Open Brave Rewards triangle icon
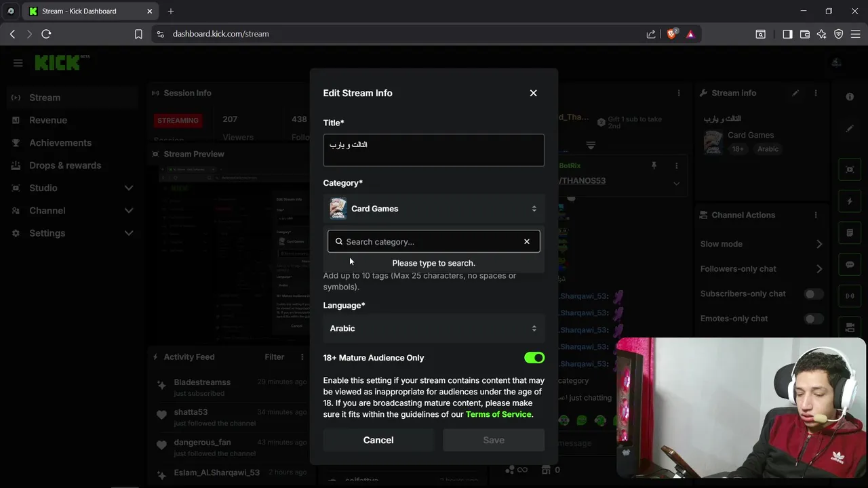 690,34
